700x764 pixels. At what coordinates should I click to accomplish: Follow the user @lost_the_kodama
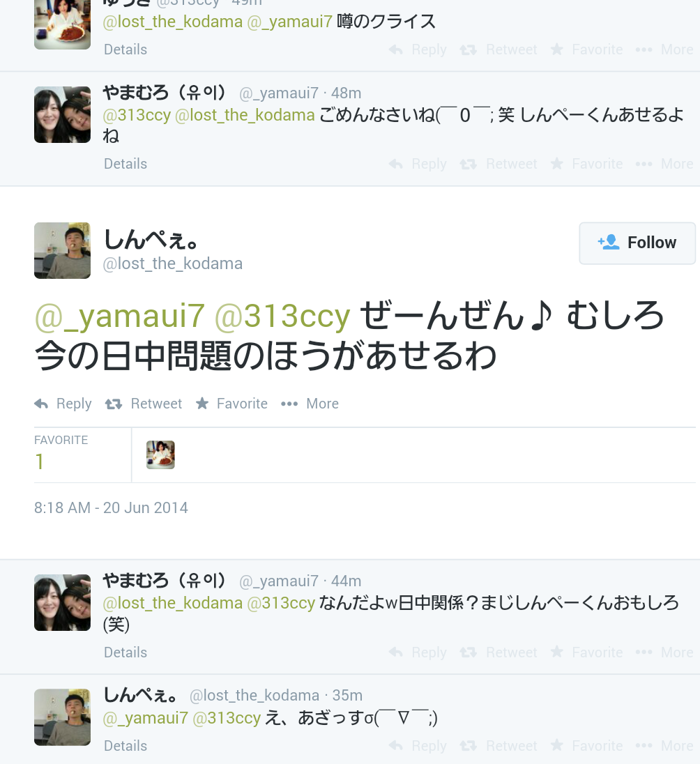tap(637, 243)
